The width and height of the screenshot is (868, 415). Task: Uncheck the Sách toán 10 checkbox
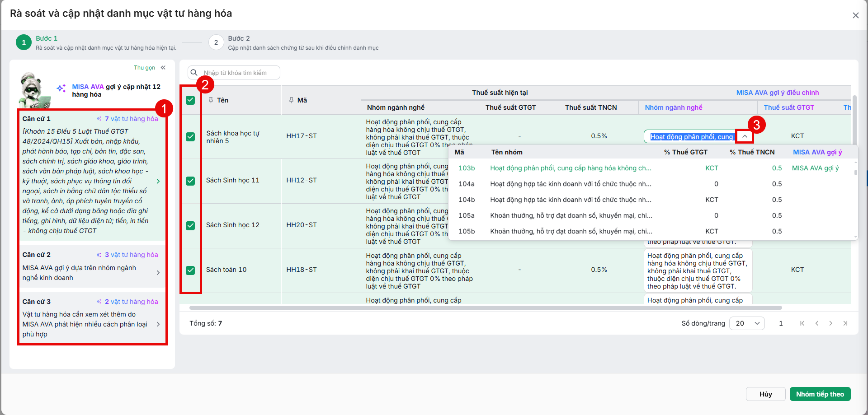click(x=190, y=270)
